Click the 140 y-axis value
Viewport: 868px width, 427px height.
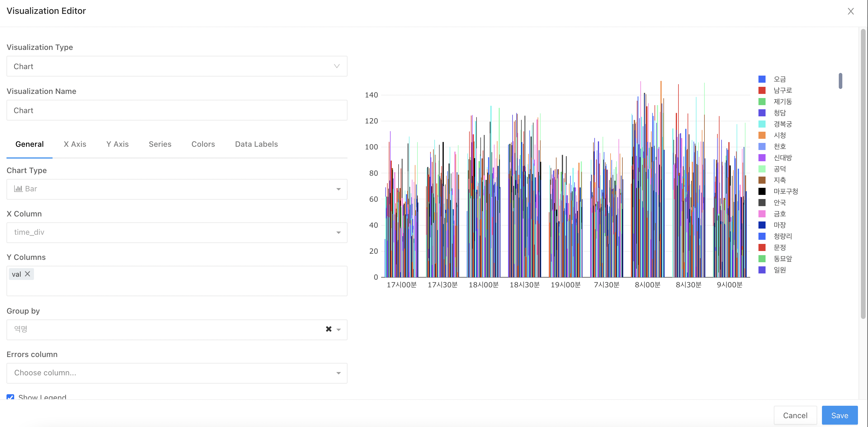[x=371, y=95]
